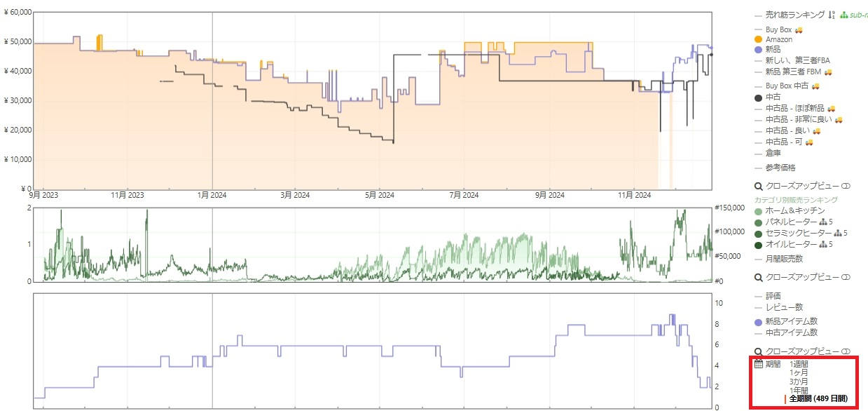Click the ホーム&キッチン green swatch

(758, 211)
